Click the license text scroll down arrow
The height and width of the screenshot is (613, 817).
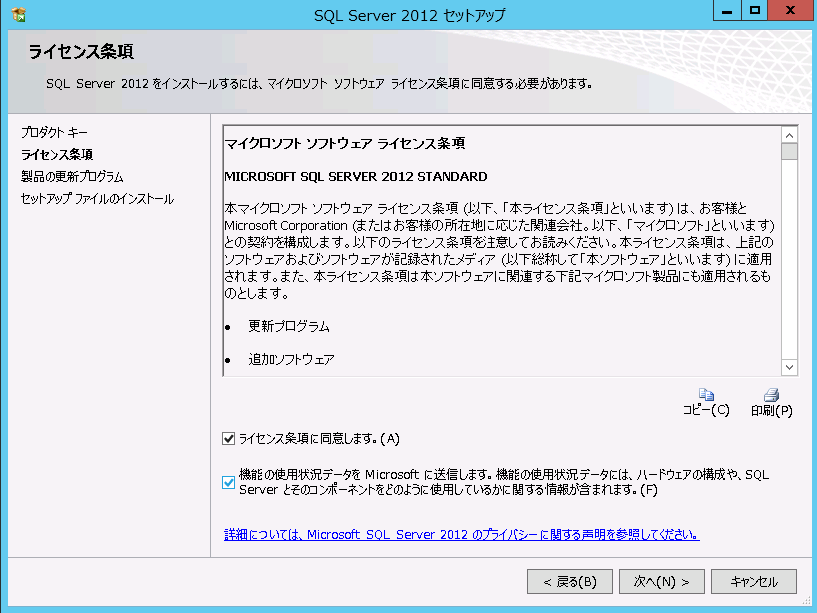point(789,367)
